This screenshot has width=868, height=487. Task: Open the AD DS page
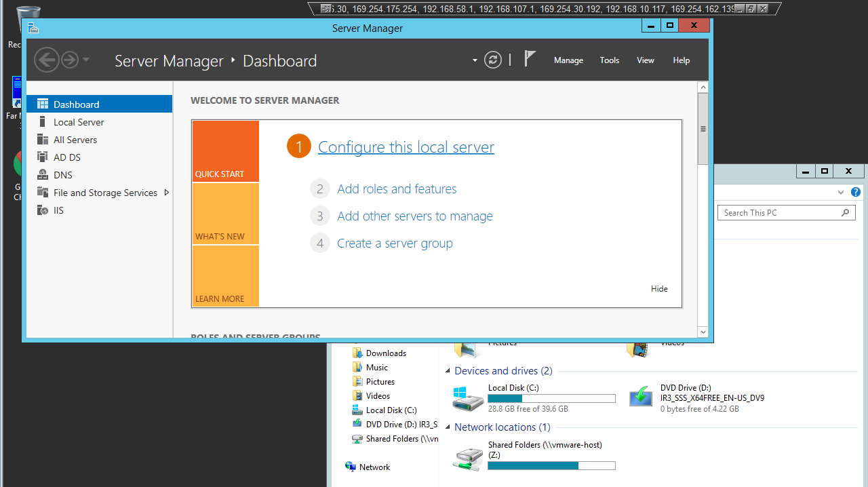point(100,157)
